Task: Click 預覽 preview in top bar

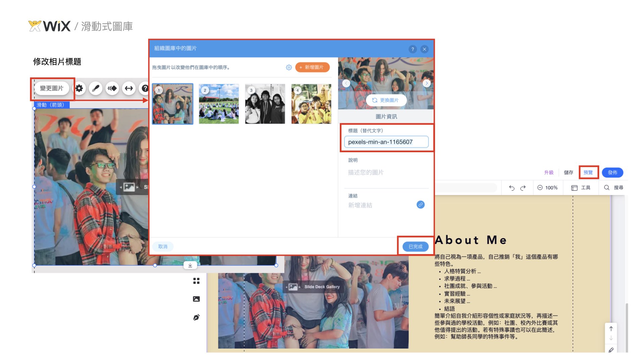Action: pyautogui.click(x=588, y=172)
